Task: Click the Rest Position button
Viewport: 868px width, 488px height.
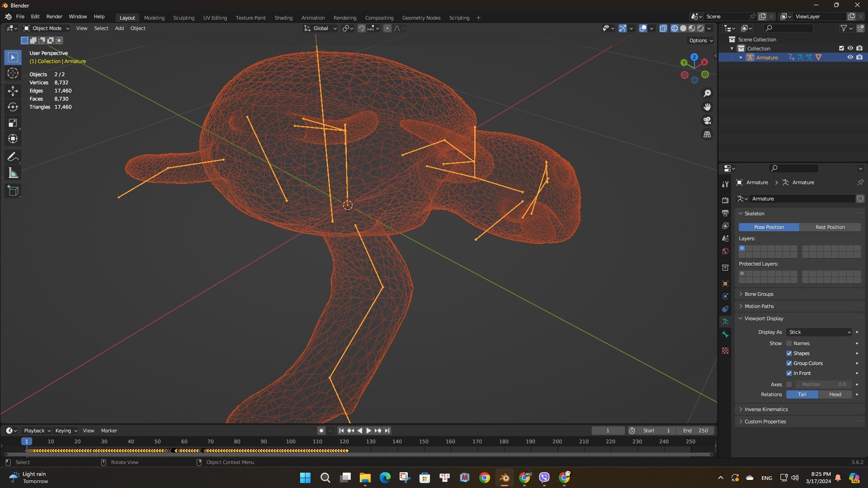Action: tap(830, 227)
